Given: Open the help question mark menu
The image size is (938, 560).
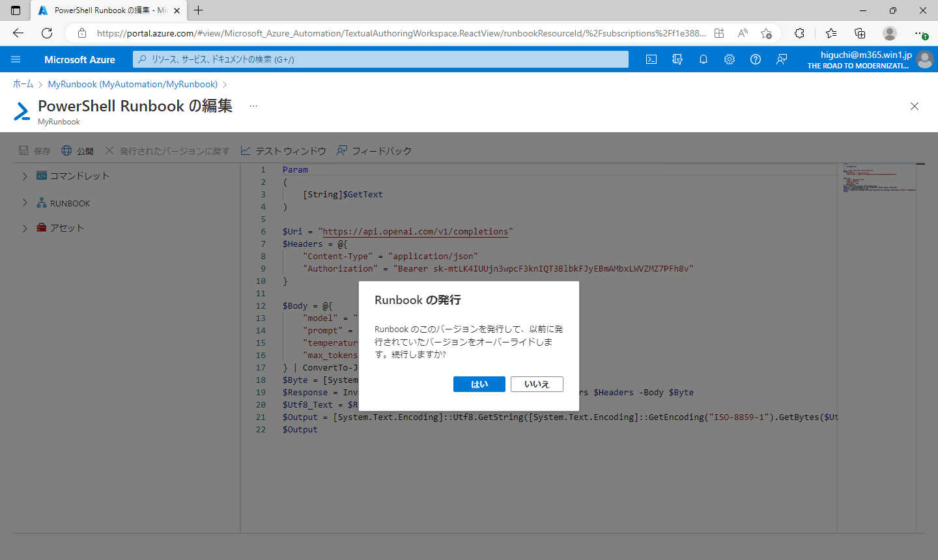Looking at the screenshot, I should 756,59.
